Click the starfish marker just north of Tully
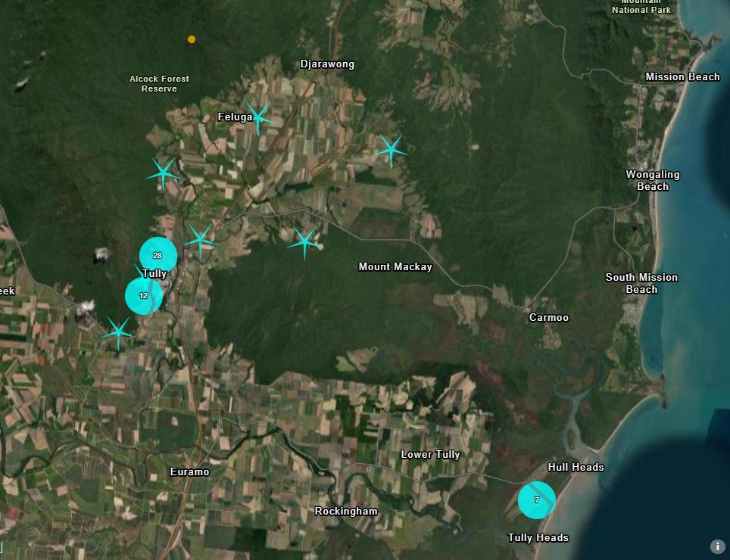The image size is (730, 560). click(201, 240)
